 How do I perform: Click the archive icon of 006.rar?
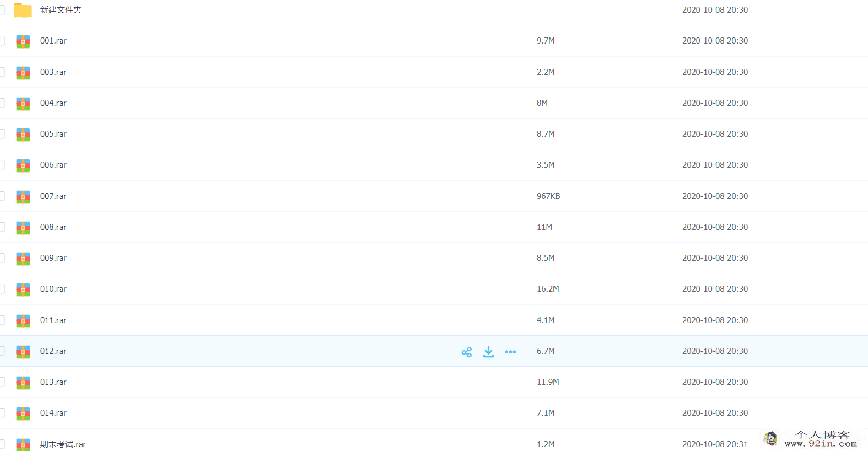[23, 165]
